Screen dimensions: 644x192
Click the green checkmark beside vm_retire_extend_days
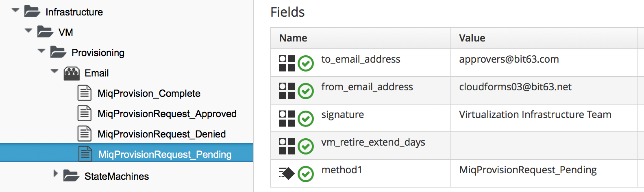point(306,146)
